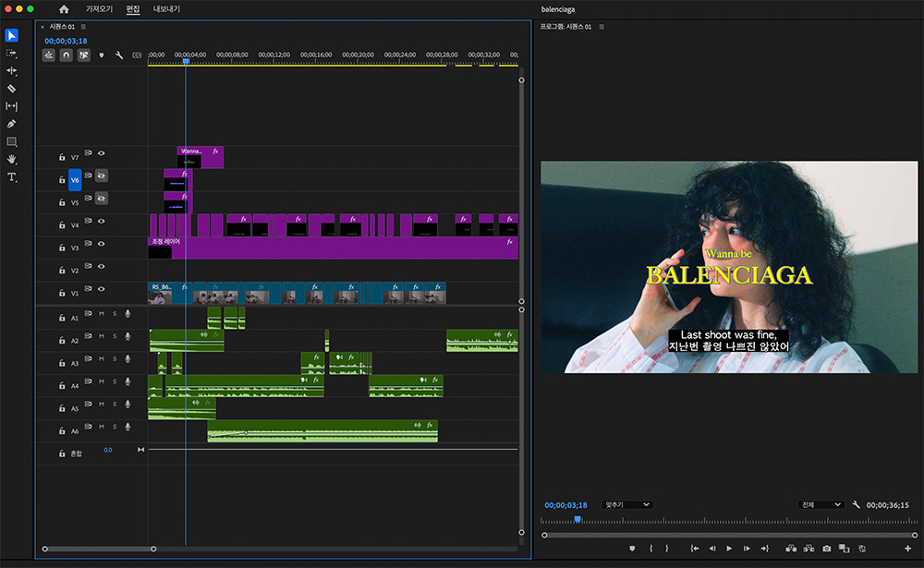Play the sequence in program monitor
This screenshot has height=568, width=924.
pos(729,549)
